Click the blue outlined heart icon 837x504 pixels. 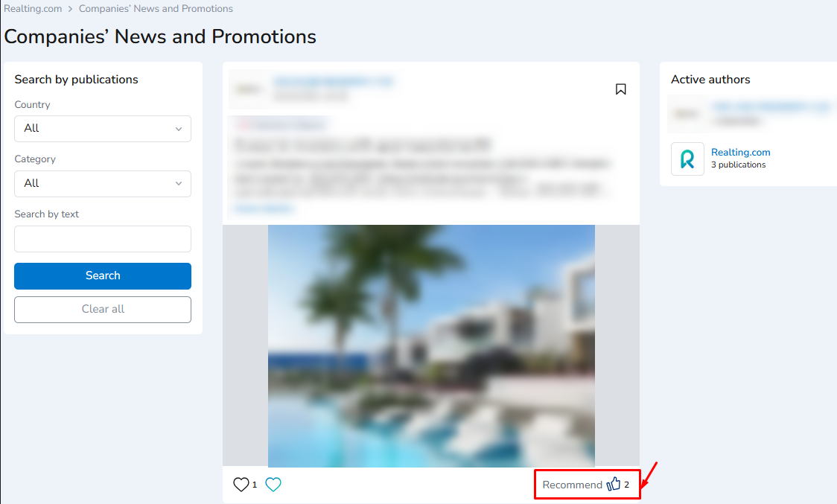click(273, 484)
